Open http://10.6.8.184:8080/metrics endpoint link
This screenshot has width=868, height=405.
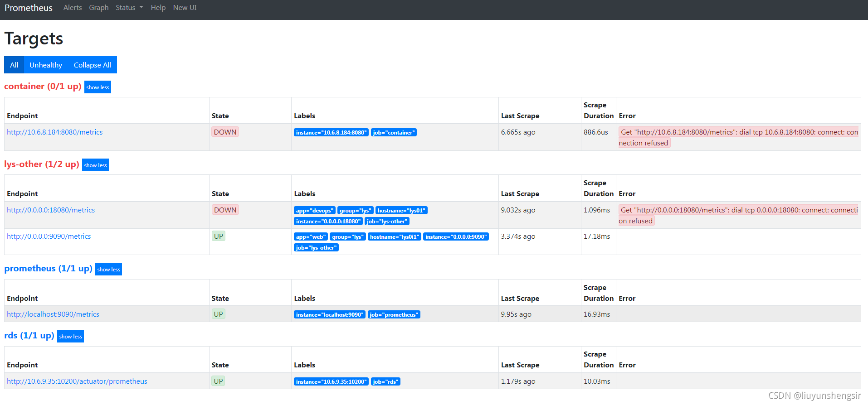[54, 132]
